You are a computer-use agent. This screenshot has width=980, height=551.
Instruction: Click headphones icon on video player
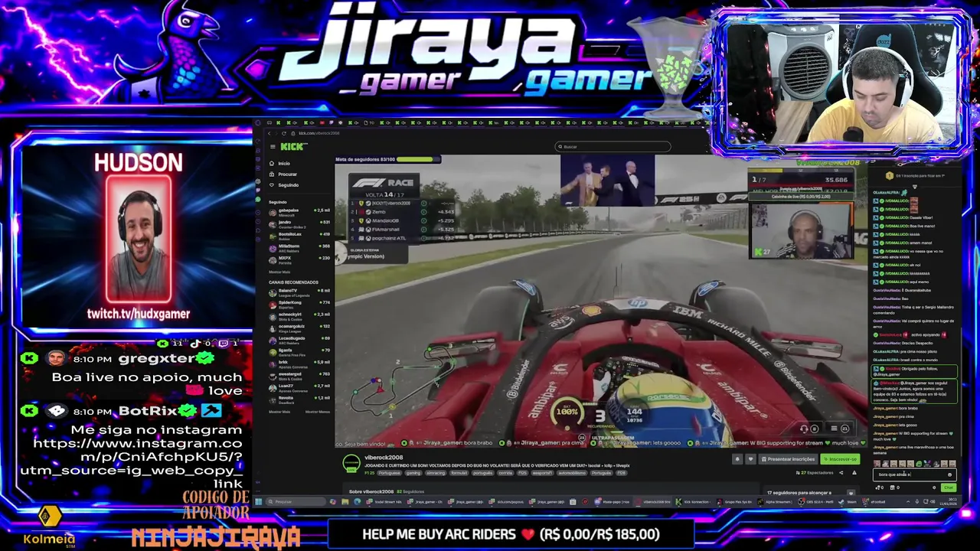coord(804,429)
